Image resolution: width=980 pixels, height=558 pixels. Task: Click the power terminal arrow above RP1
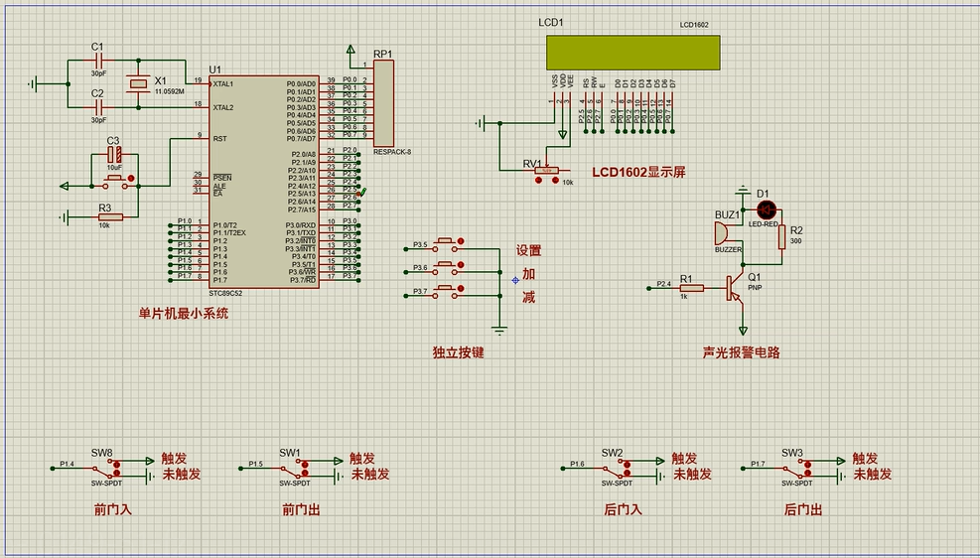point(350,50)
